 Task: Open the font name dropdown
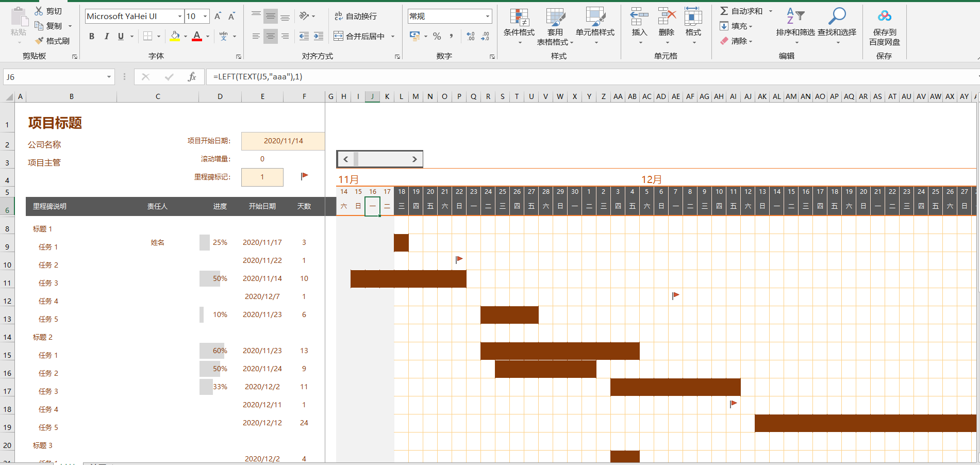180,16
